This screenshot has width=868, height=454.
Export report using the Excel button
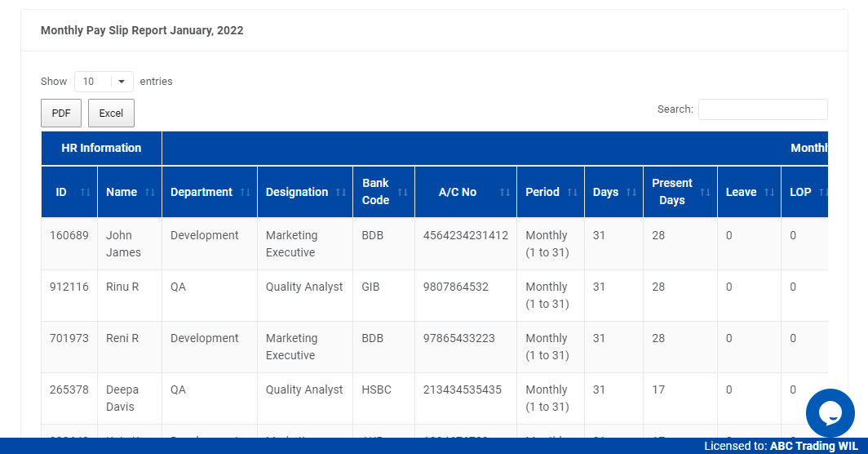pyautogui.click(x=111, y=113)
